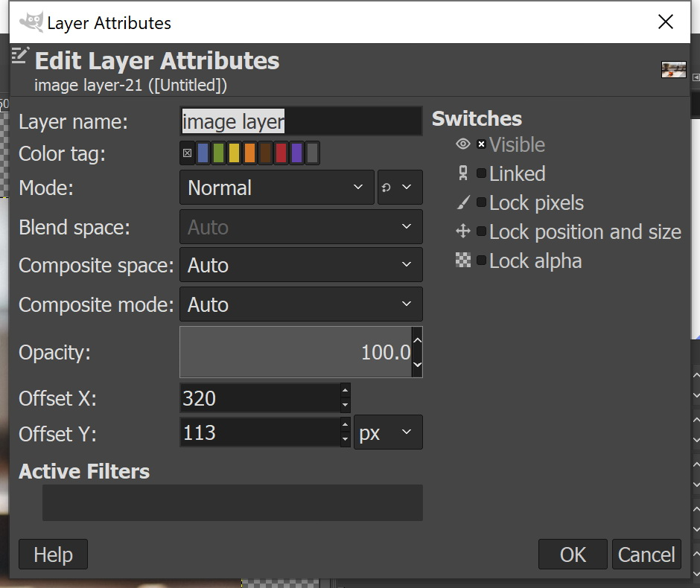The image size is (700, 588).
Task: Open the mode group switcher icon
Action: [400, 188]
